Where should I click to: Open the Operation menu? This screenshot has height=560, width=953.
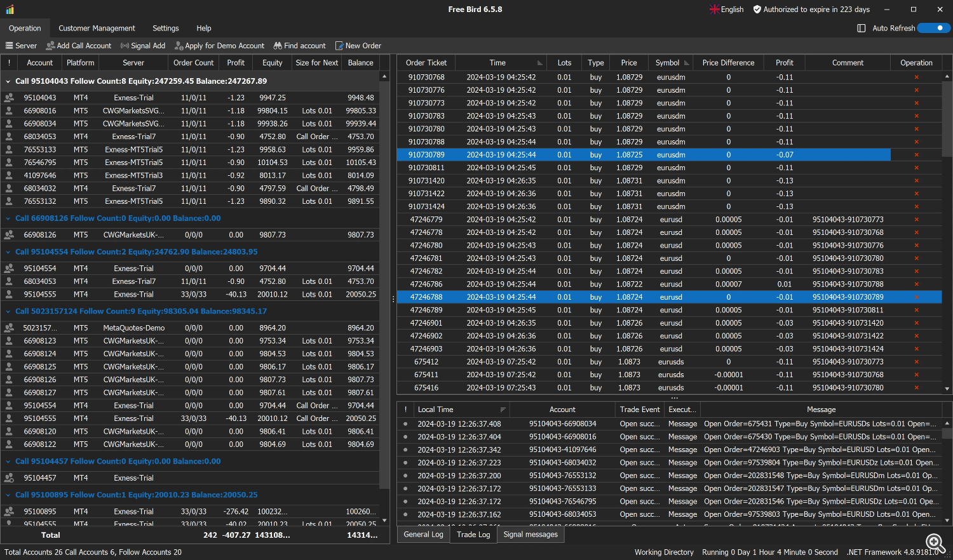(25, 29)
